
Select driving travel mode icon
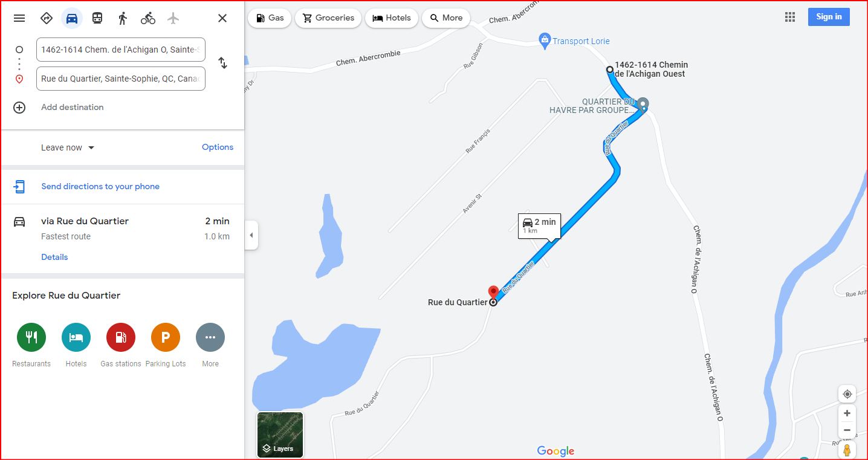[72, 18]
